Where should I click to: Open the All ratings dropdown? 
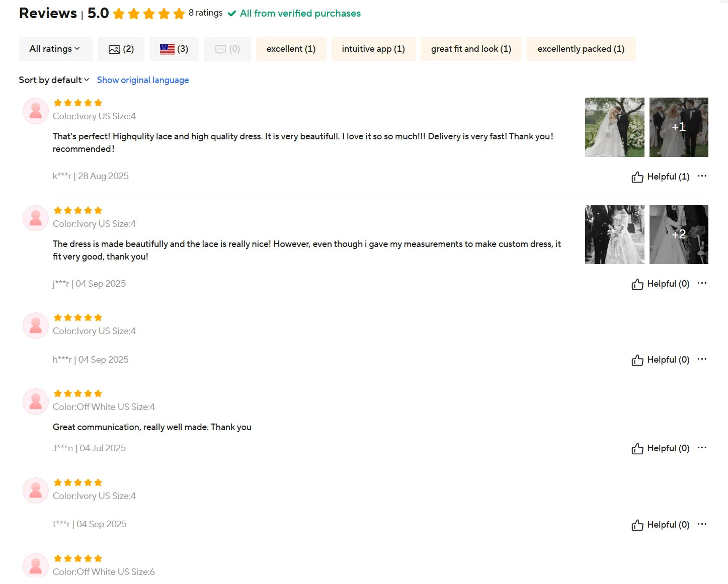click(x=55, y=49)
